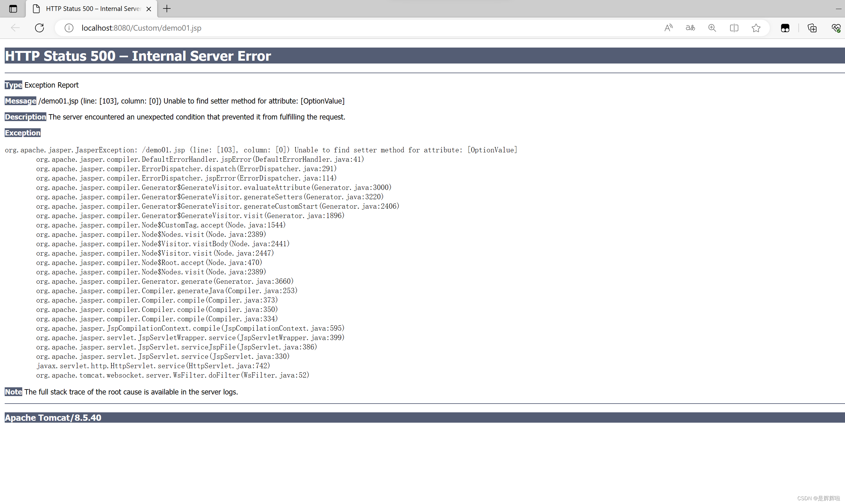Click 'Exception Report' text
This screenshot has height=504, width=845.
point(51,85)
